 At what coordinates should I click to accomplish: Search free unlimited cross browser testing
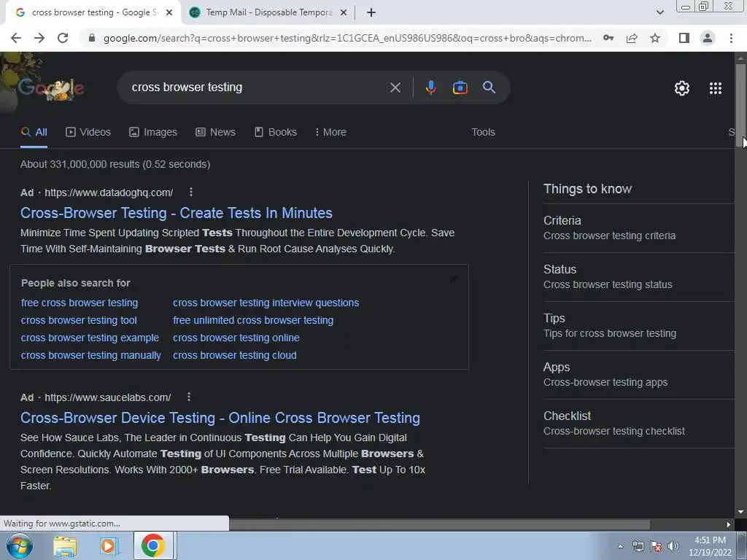(x=253, y=321)
